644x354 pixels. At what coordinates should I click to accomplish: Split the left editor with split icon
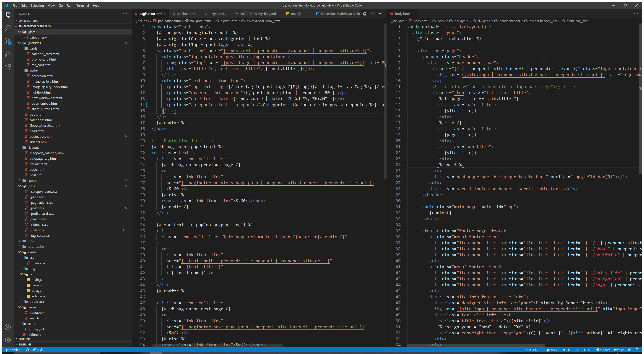373,14
